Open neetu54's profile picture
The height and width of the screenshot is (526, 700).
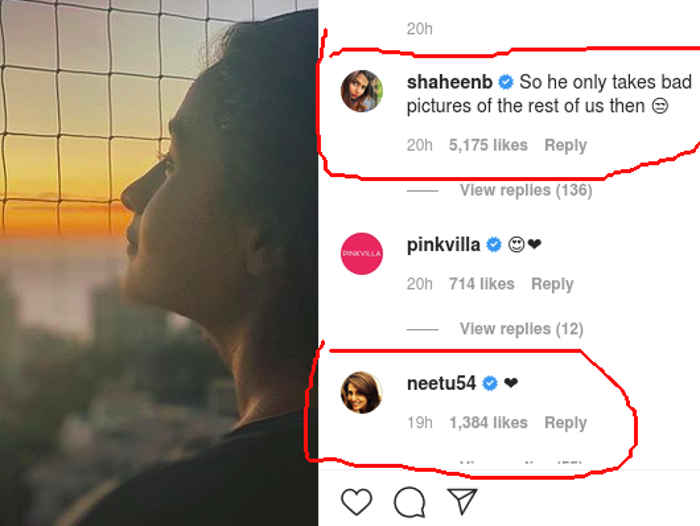pos(362,392)
